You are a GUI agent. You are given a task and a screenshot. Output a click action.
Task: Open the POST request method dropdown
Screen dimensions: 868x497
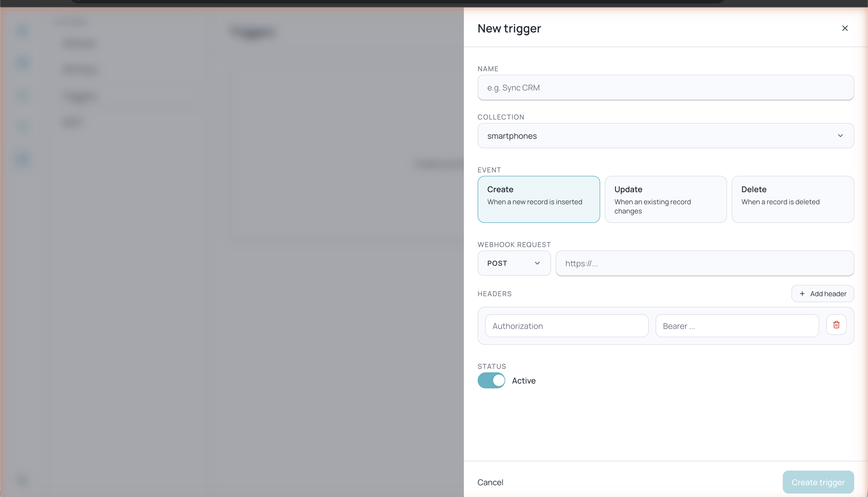(x=514, y=263)
